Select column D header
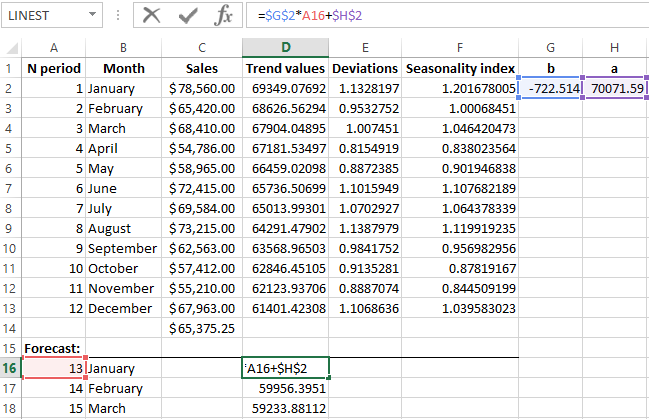Screen dimensions: 649x419 (286, 48)
